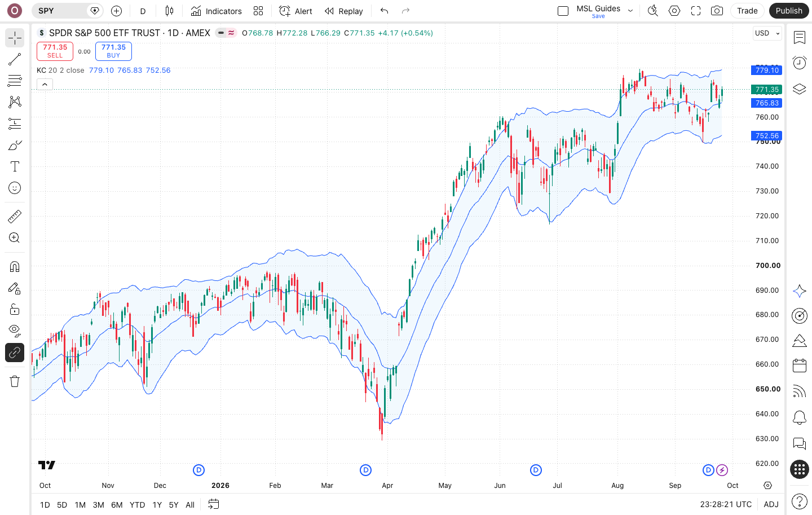Switch to the 6M time range
Screen dimensions: 812x515
pyautogui.click(x=117, y=505)
